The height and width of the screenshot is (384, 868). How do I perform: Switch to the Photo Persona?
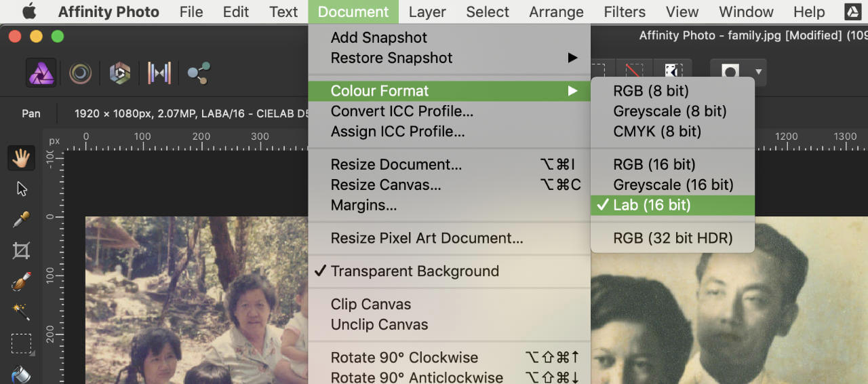click(41, 73)
